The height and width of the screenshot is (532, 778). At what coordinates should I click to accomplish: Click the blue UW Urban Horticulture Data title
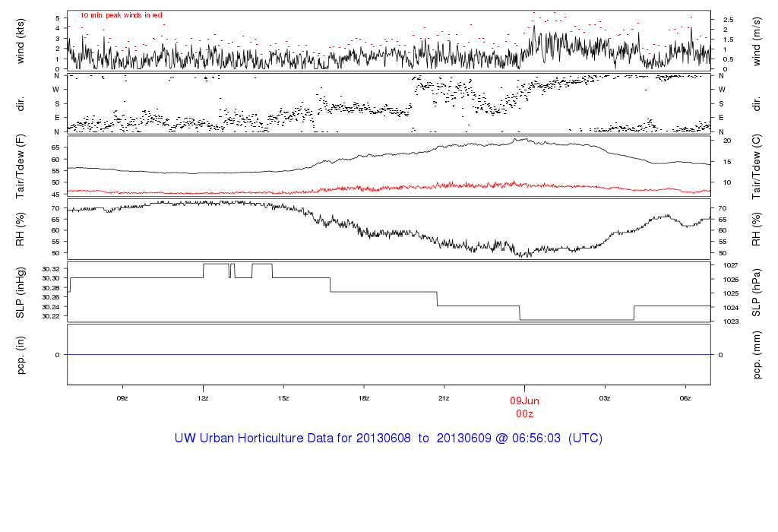click(x=388, y=439)
